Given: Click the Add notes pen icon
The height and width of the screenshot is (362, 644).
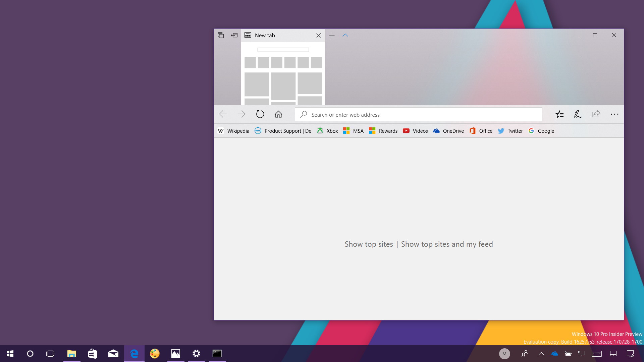Looking at the screenshot, I should 577,114.
